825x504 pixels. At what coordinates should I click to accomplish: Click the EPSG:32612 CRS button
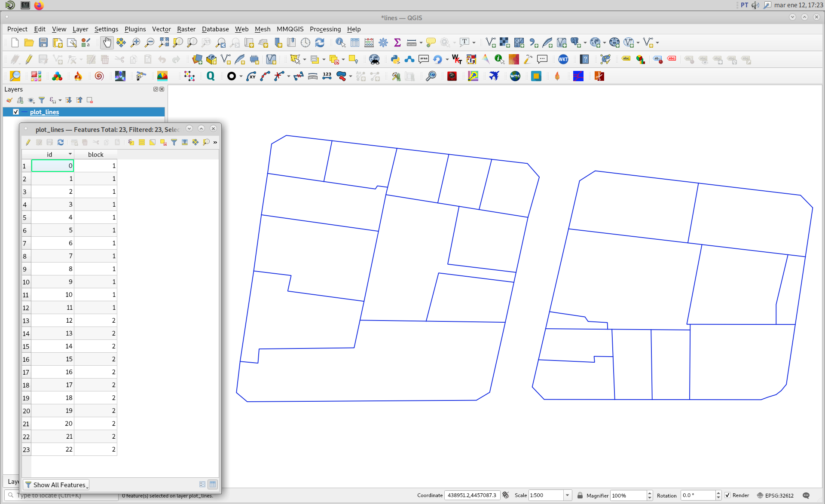pos(775,495)
